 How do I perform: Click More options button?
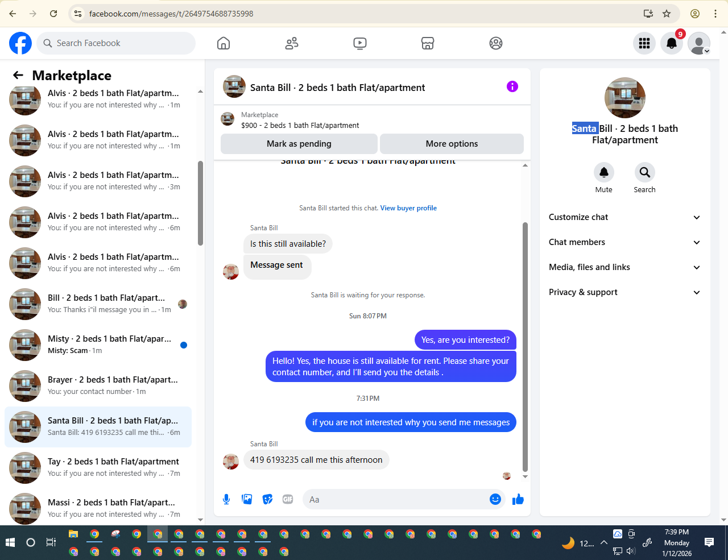(x=452, y=144)
